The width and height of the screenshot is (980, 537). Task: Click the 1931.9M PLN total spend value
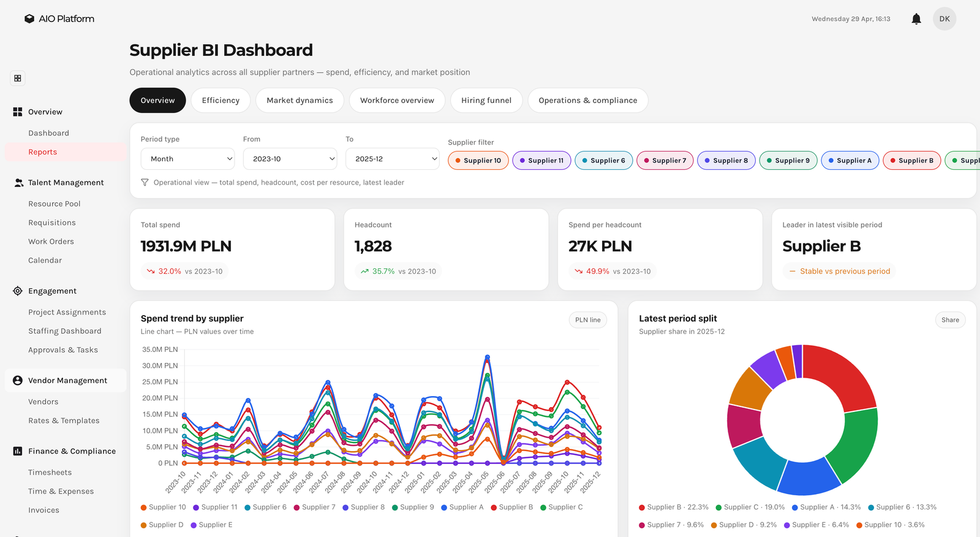(186, 246)
